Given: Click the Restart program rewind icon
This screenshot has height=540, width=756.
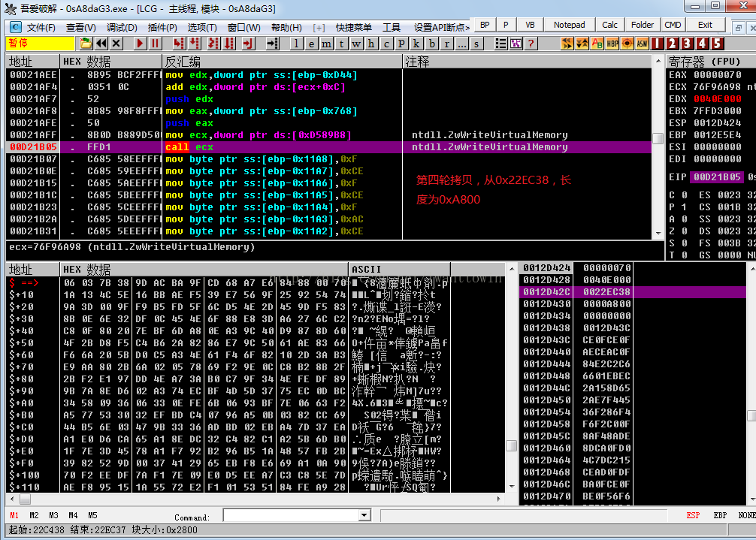Looking at the screenshot, I should pyautogui.click(x=101, y=44).
